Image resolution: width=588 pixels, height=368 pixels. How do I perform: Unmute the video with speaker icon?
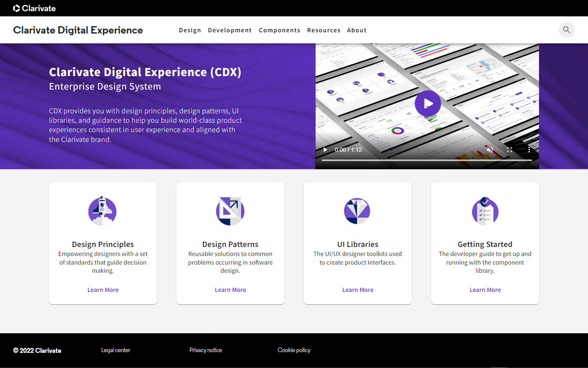490,150
